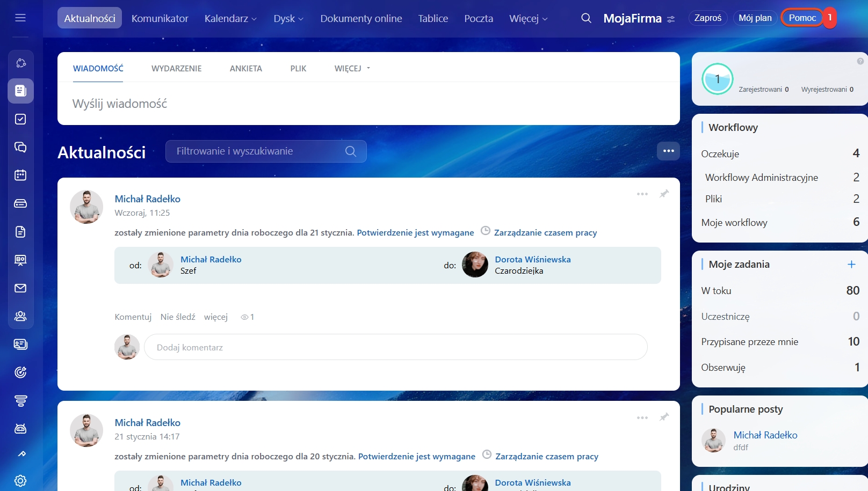
Task: Open the calendar icon in the left sidebar
Action: click(20, 175)
